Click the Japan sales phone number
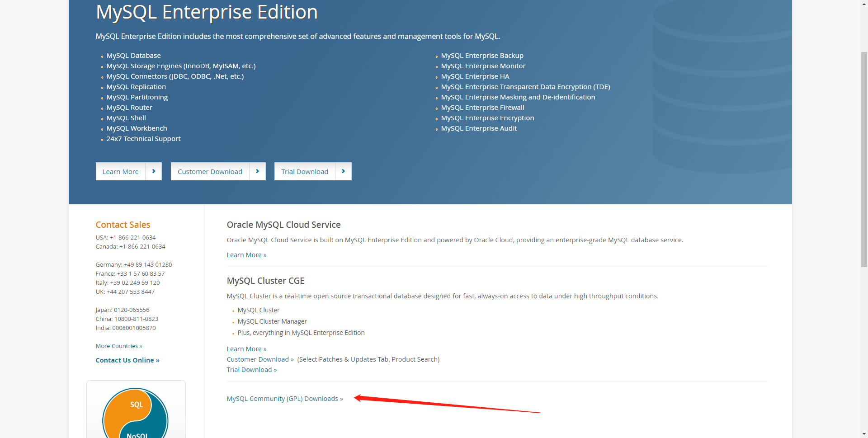 [x=132, y=310]
